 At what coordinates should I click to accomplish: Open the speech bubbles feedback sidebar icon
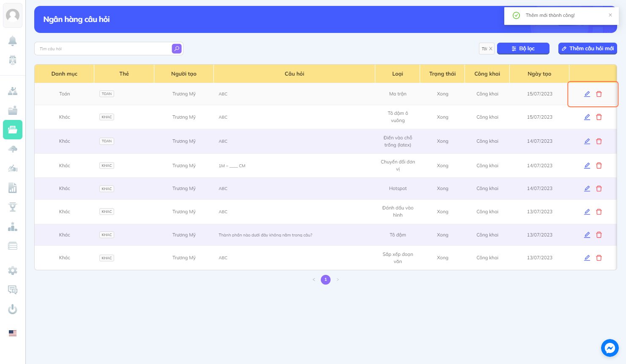[13, 290]
